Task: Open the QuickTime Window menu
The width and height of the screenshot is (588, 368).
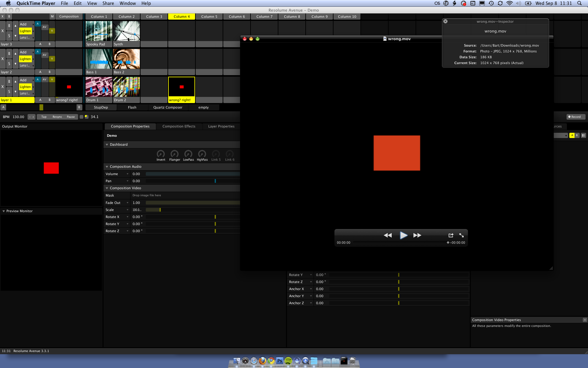Action: point(128,3)
